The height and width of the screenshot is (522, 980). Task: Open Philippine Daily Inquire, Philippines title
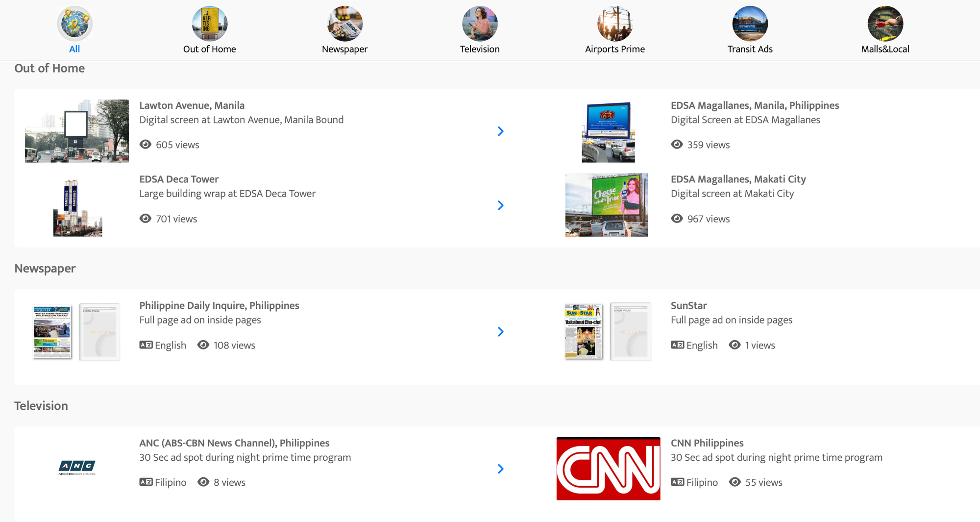[219, 306]
